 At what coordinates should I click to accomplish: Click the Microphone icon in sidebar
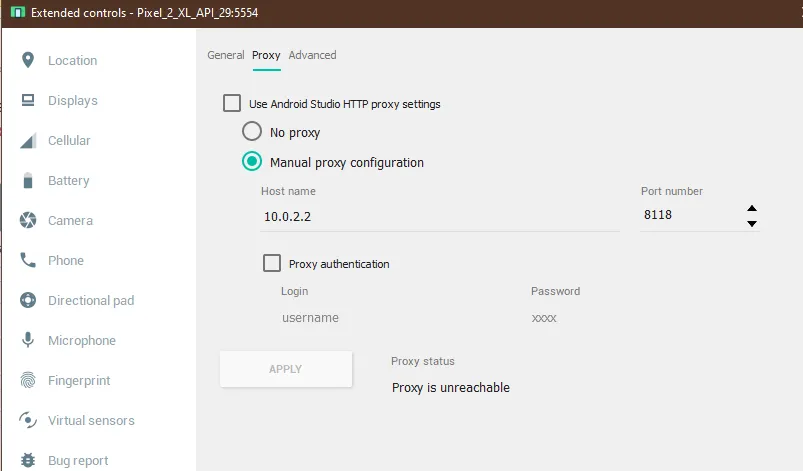[28, 340]
